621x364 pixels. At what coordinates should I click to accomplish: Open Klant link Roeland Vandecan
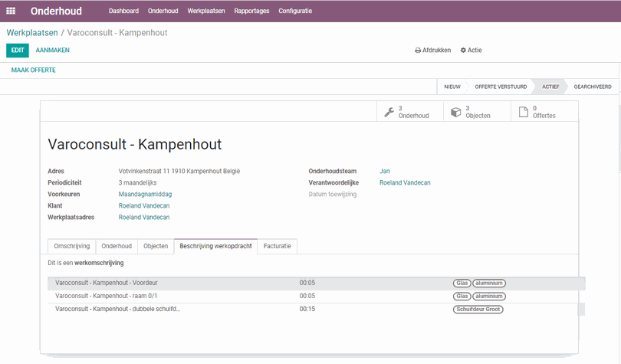click(x=144, y=205)
